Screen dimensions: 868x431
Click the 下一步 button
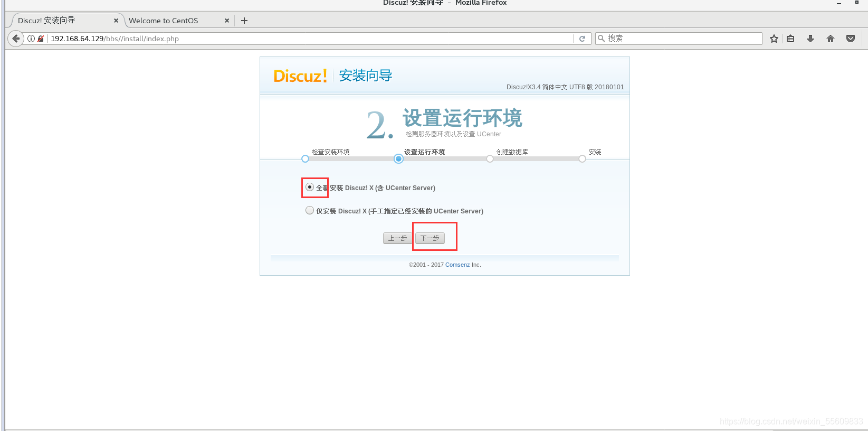tap(430, 238)
